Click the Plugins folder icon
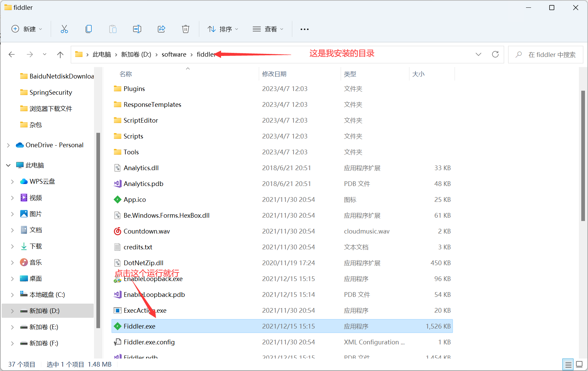 pos(117,89)
